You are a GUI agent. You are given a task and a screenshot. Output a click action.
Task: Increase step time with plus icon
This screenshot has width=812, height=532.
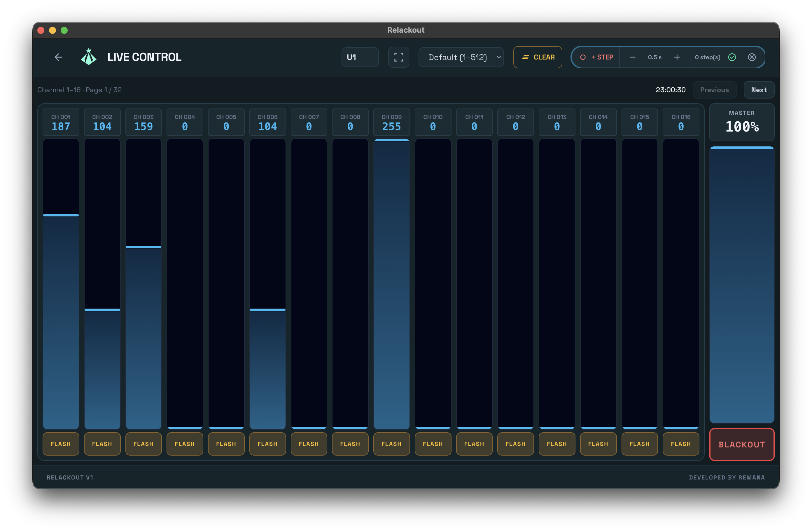677,57
